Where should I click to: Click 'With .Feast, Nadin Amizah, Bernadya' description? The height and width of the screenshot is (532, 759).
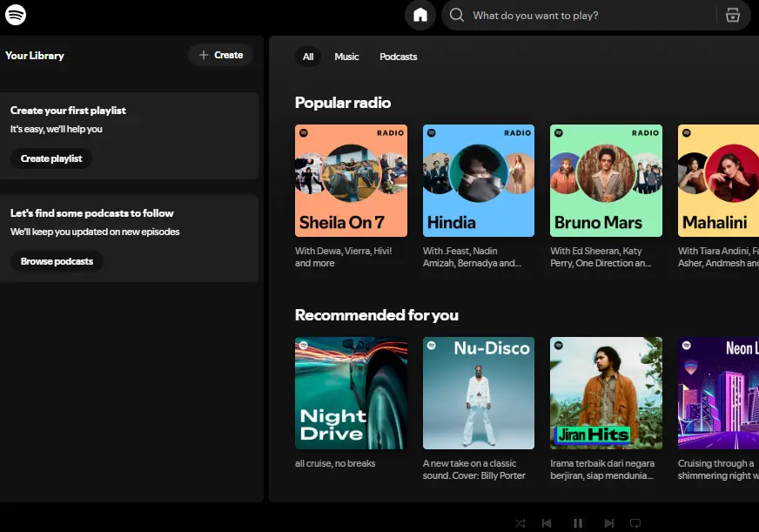click(x=472, y=257)
